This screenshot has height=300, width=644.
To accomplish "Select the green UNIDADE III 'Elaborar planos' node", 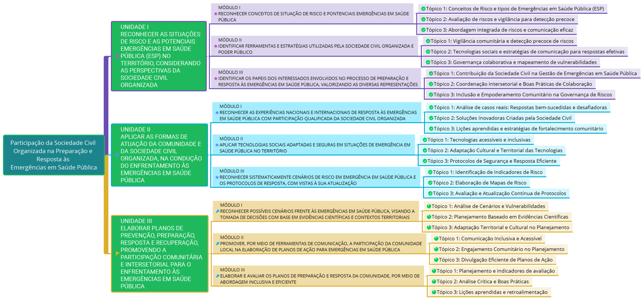I will coord(159,254).
